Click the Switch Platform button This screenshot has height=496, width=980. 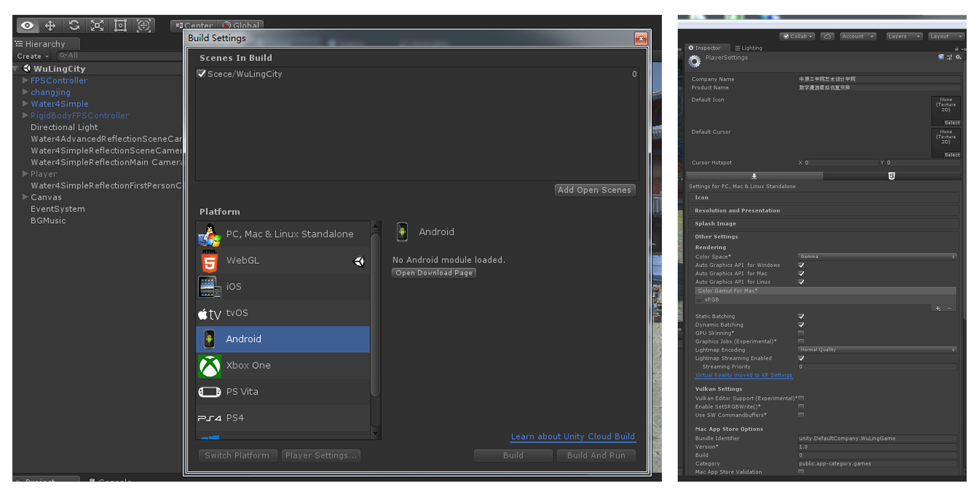tap(237, 455)
